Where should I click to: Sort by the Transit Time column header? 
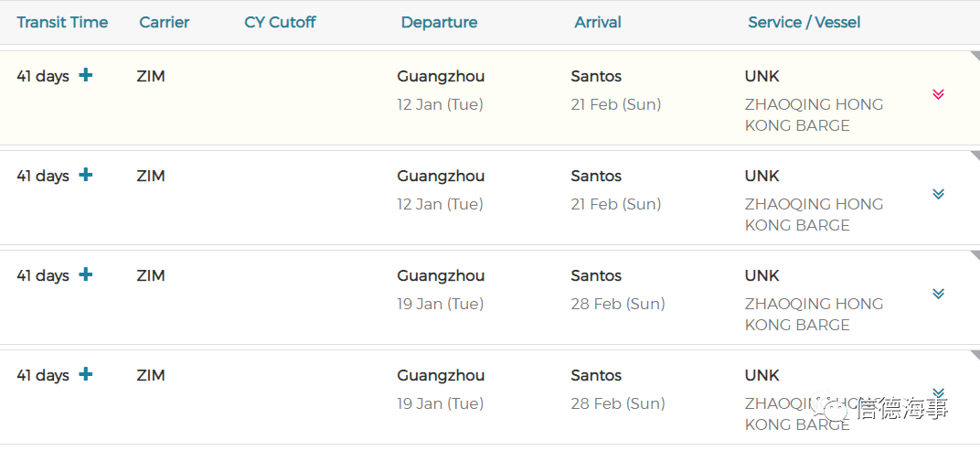click(62, 23)
